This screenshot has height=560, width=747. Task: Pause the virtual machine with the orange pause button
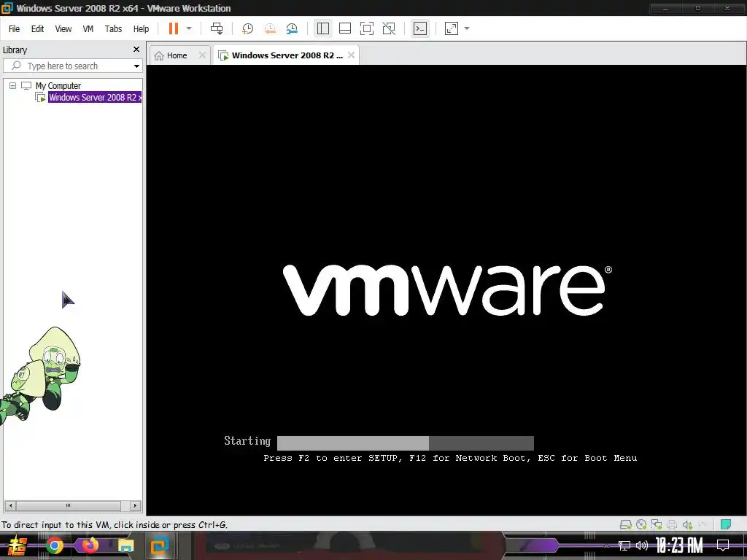point(174,28)
